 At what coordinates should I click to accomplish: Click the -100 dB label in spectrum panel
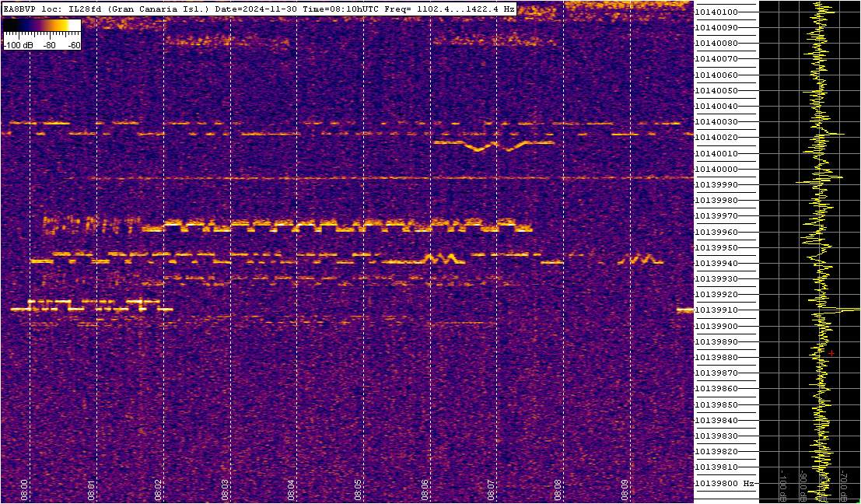783,486
